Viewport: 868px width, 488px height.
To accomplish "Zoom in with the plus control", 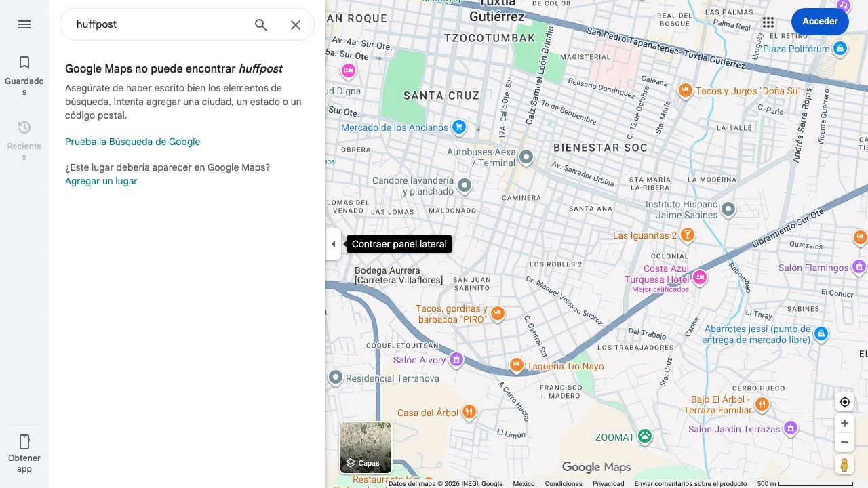I will coord(844,423).
